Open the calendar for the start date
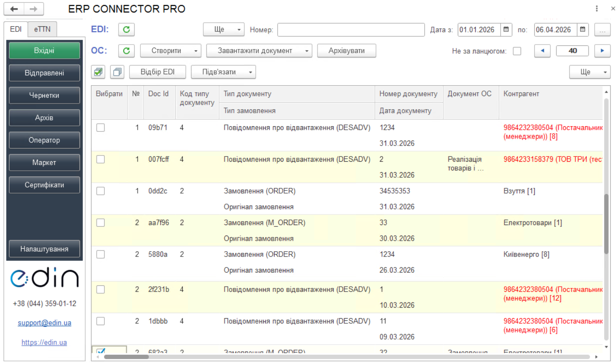The height and width of the screenshot is (364, 616). (x=506, y=30)
